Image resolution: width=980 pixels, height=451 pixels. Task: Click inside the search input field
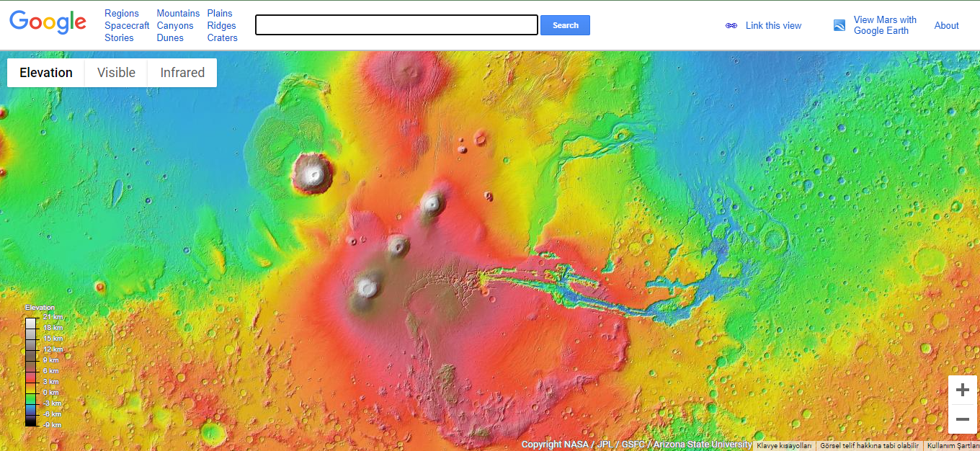[x=396, y=24]
